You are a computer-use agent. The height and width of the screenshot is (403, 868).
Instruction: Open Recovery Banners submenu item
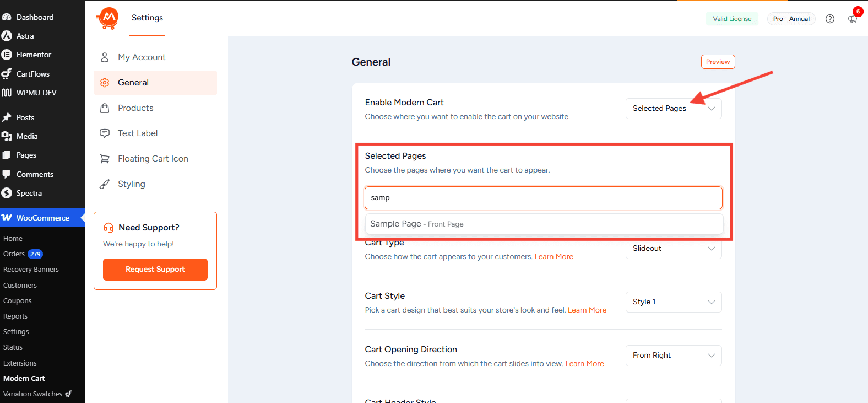point(31,270)
